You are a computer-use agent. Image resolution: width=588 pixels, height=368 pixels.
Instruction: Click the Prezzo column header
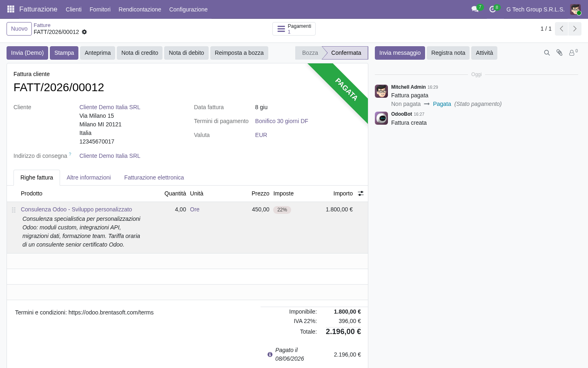coord(261,193)
